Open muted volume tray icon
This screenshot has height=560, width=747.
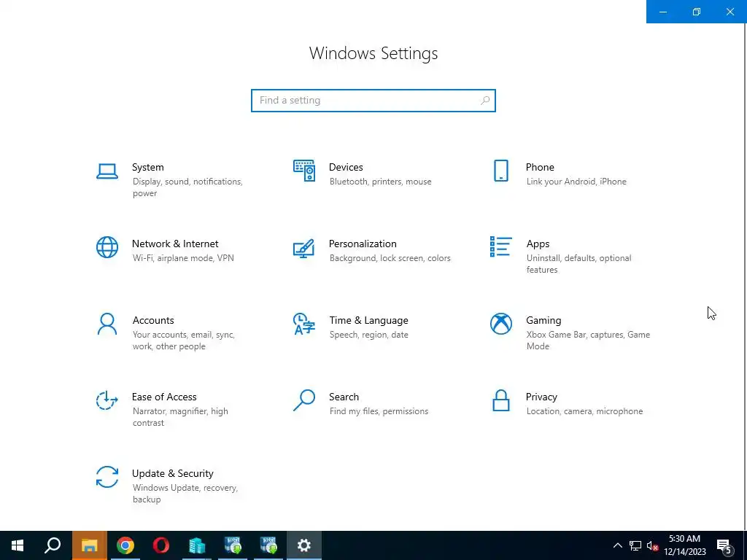(653, 545)
